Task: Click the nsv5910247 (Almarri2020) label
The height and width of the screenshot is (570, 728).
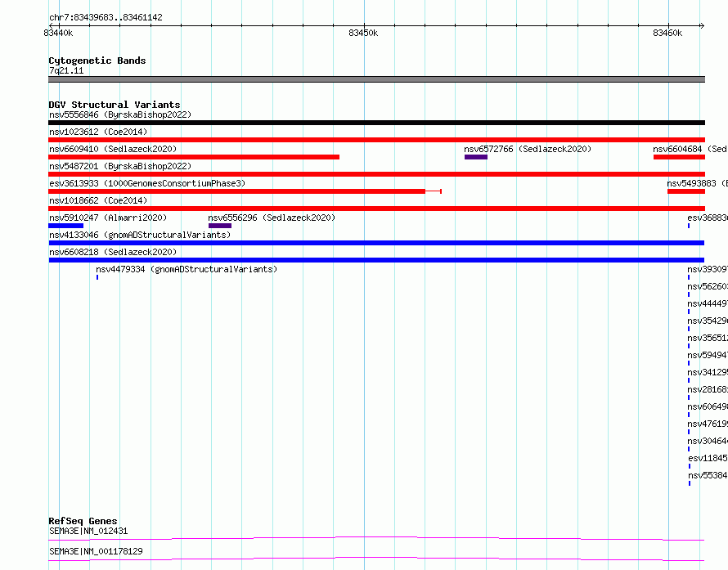Action: tap(108, 218)
